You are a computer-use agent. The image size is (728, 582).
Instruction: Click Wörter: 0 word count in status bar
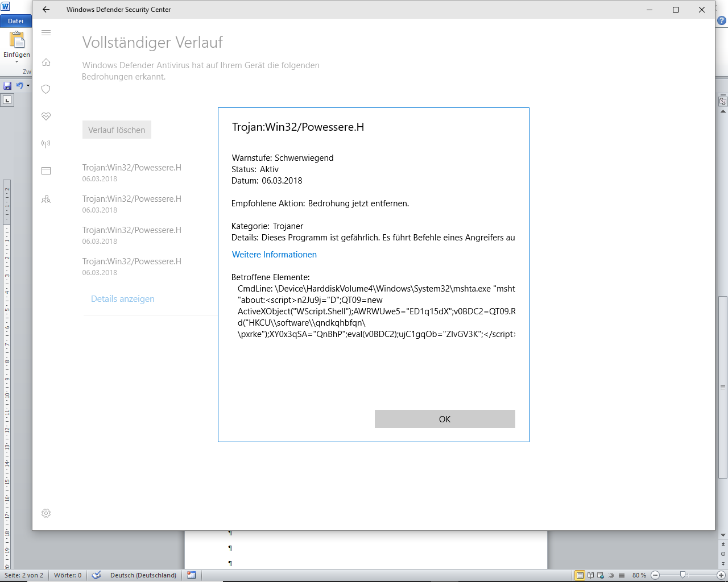pyautogui.click(x=68, y=575)
